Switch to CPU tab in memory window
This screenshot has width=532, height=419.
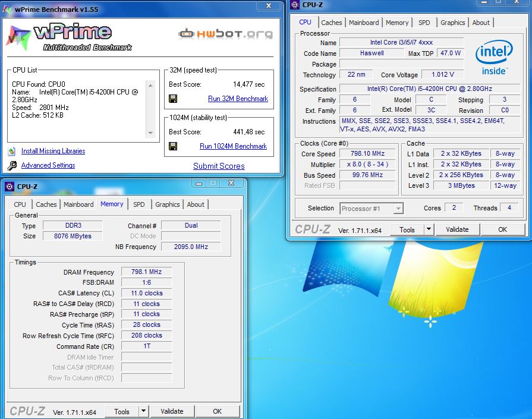[x=20, y=204]
